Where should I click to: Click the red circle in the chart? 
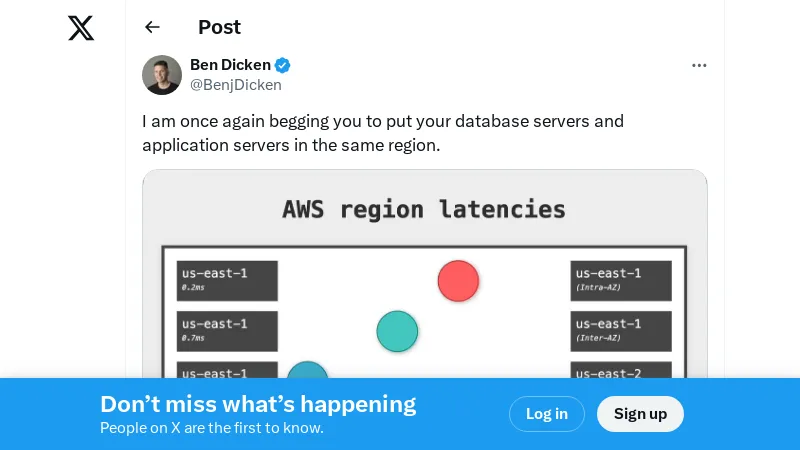(458, 281)
